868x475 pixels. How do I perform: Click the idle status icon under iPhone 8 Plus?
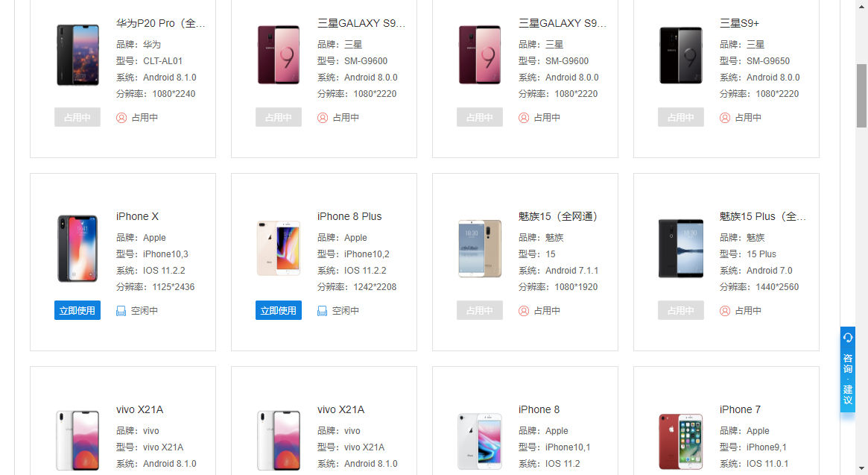tap(322, 311)
